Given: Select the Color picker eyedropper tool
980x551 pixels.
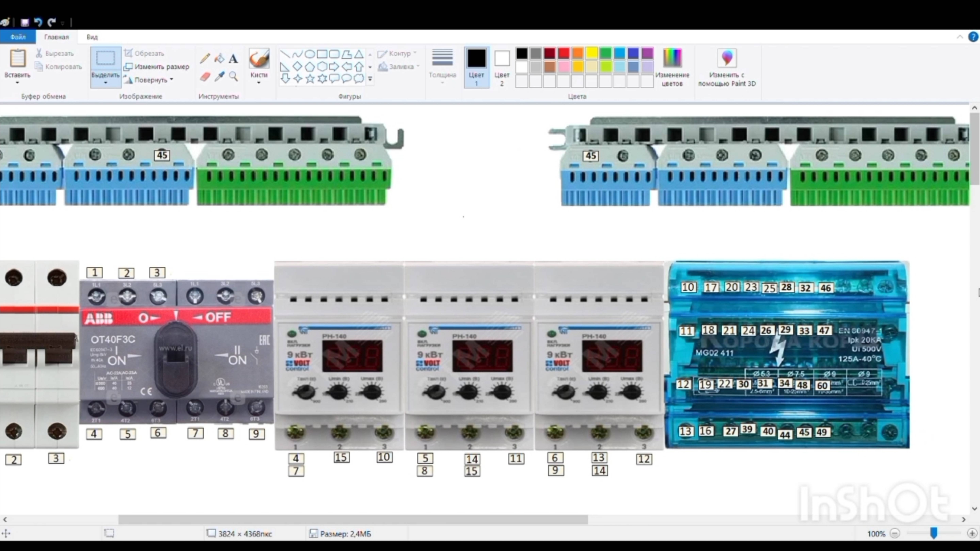Looking at the screenshot, I should 219,76.
